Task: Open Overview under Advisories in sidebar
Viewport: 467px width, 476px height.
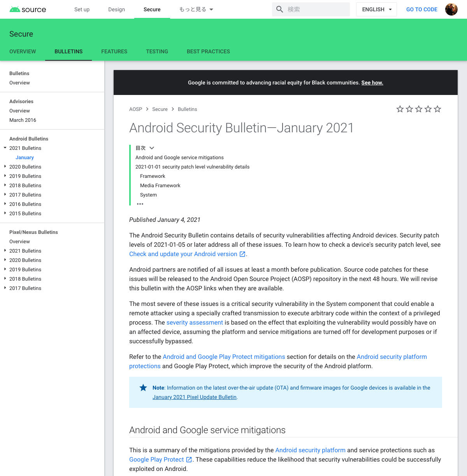Action: [x=19, y=111]
